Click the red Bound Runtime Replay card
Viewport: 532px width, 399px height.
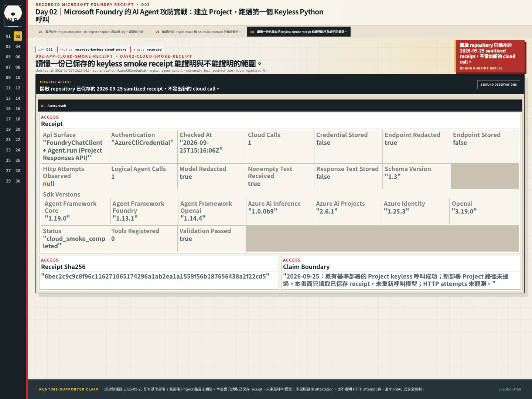[x=490, y=56]
